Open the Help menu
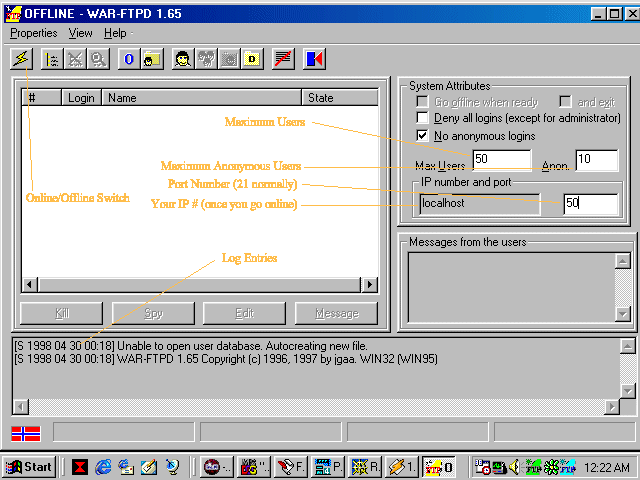640x480 pixels. (x=115, y=33)
